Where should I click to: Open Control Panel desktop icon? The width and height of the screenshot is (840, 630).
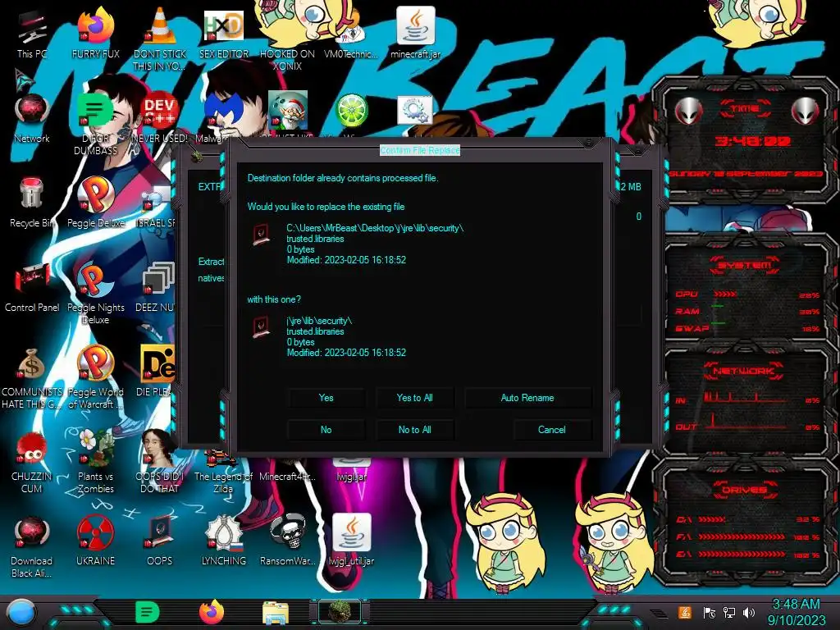(32, 287)
